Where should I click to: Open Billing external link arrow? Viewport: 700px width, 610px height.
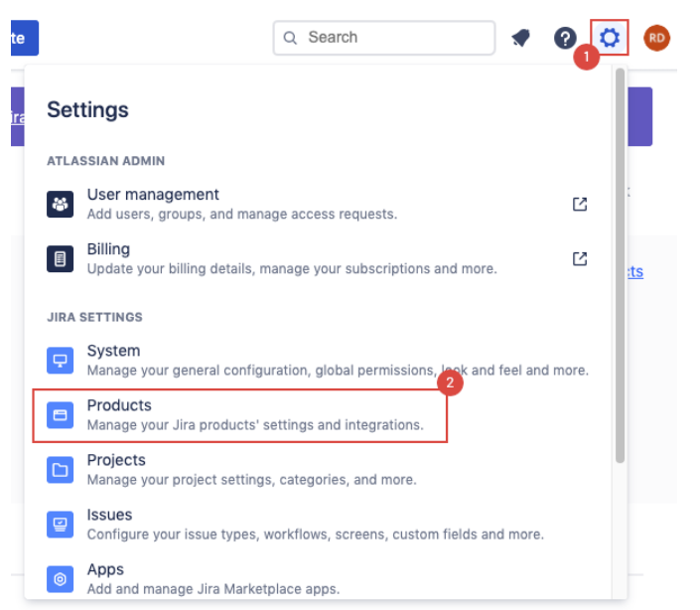coord(580,258)
